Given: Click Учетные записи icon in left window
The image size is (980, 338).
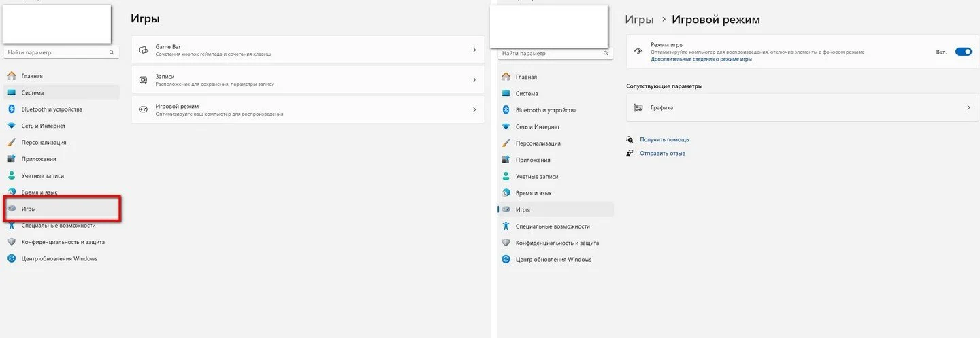Looking at the screenshot, I should coord(12,175).
